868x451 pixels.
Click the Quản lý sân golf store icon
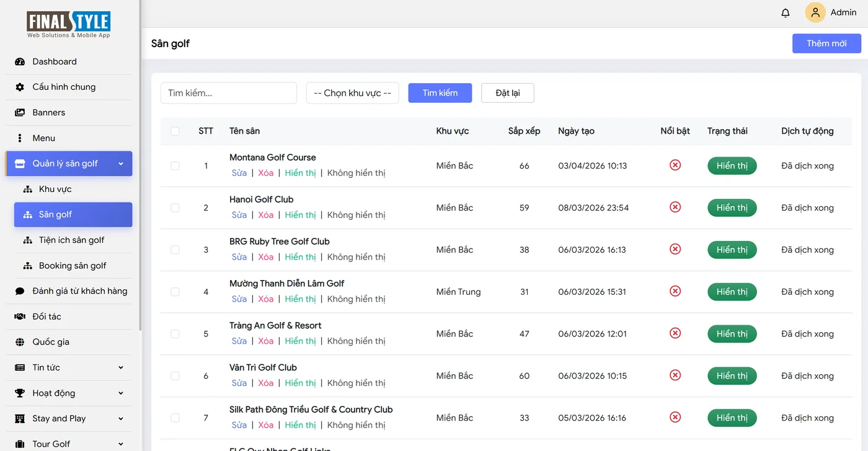(20, 164)
